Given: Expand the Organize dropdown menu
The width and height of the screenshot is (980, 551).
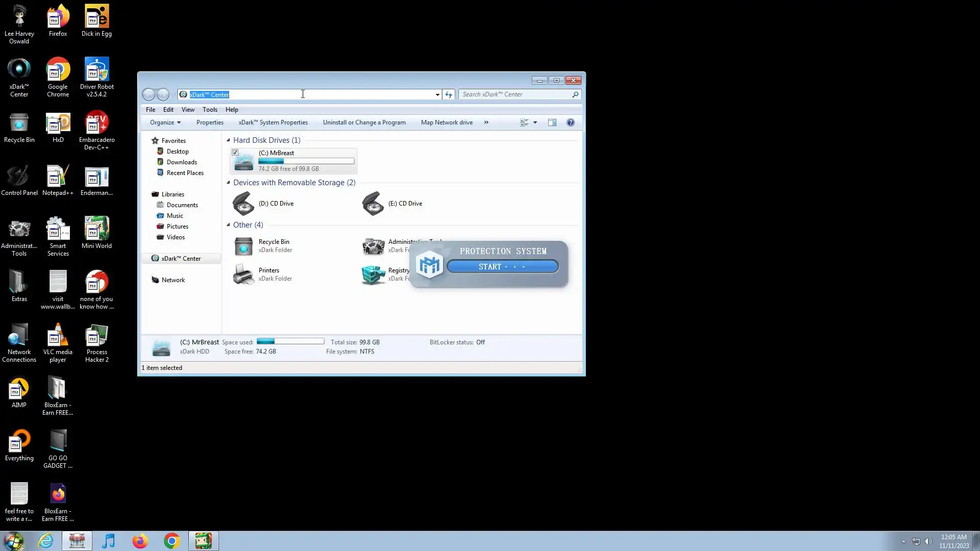Looking at the screenshot, I should (x=165, y=122).
